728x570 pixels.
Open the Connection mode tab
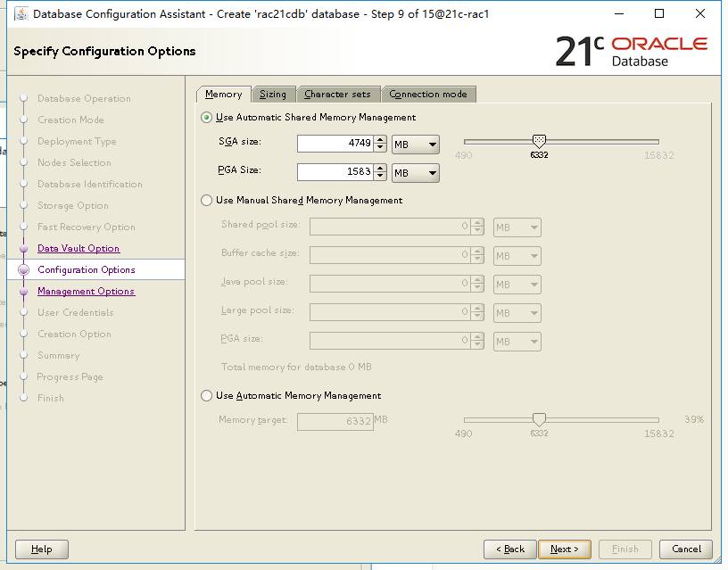click(428, 95)
